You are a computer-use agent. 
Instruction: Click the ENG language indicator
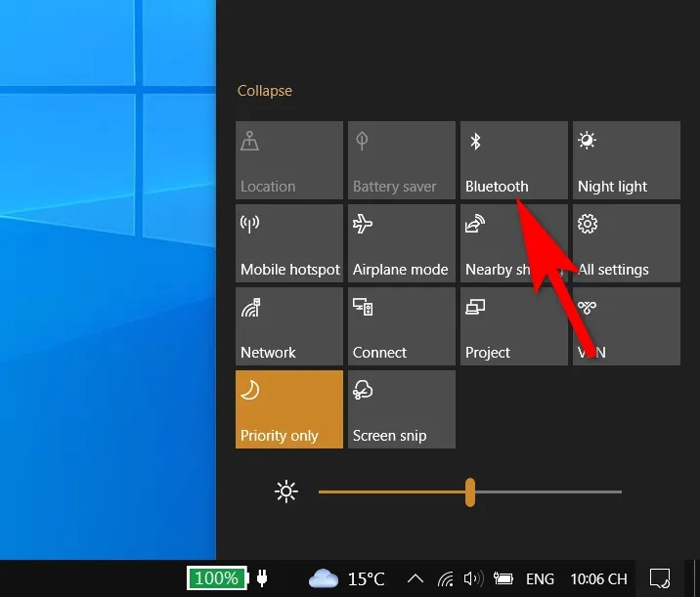click(540, 578)
